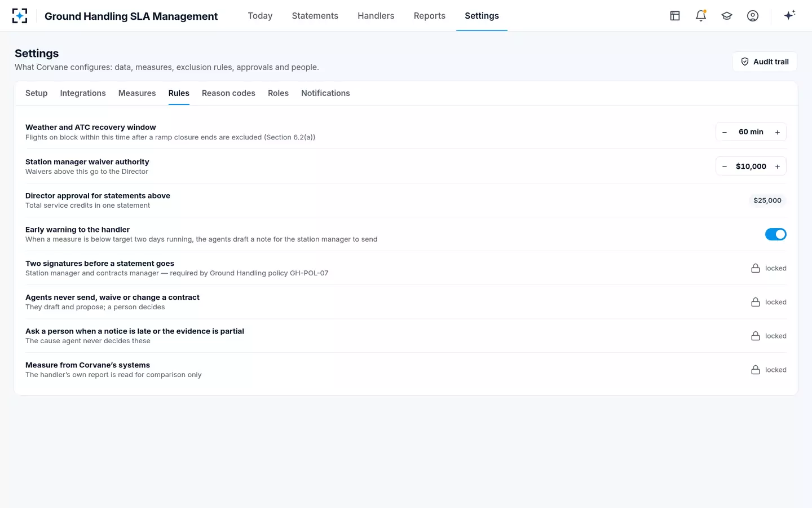Click the Settings page heading
Screen dimensions: 812x508
pyautogui.click(x=37, y=53)
